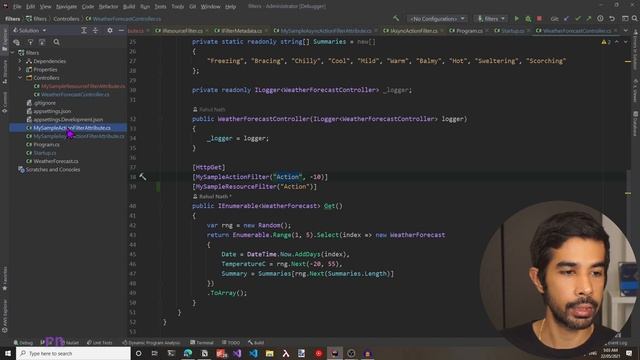Click Task View icon on taskbar

(155, 353)
